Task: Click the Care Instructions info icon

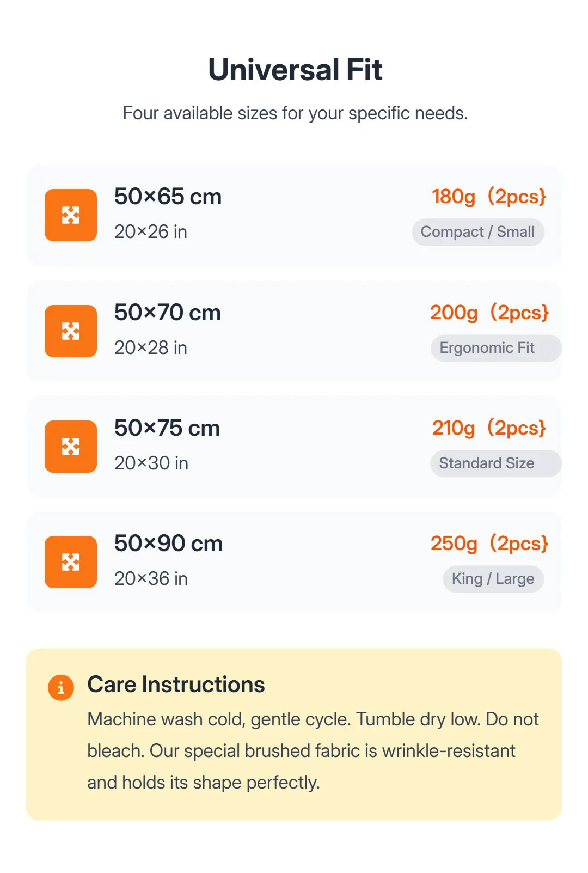Action: [61, 687]
